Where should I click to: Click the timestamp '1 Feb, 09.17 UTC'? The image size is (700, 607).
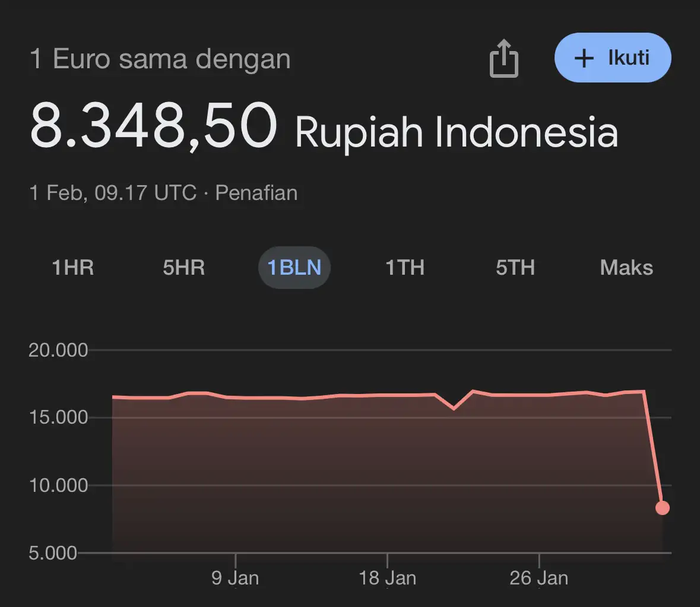113,193
